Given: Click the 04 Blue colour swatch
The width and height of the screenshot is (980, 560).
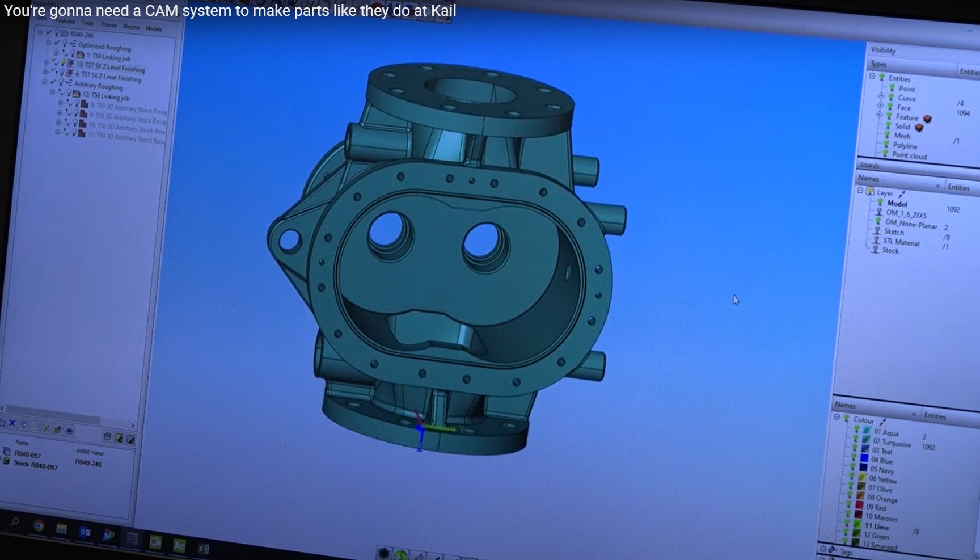Looking at the screenshot, I should click(x=864, y=459).
